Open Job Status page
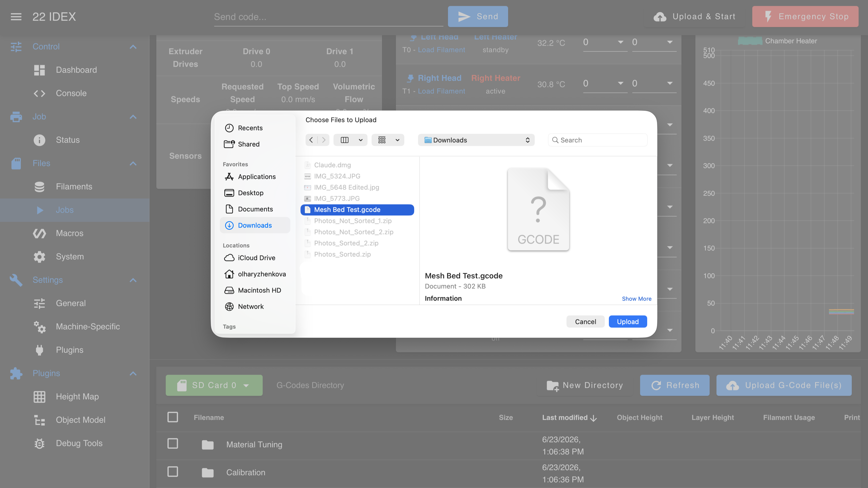 (68, 140)
